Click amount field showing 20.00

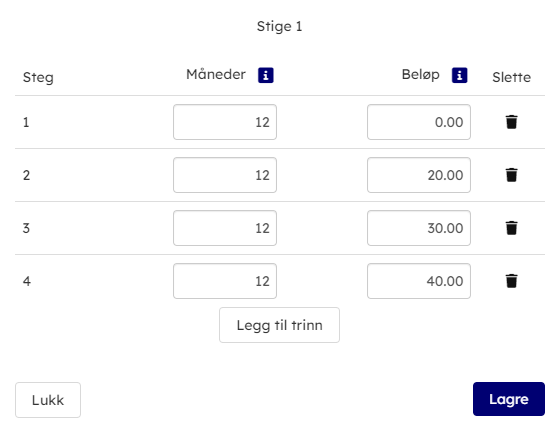coord(419,175)
